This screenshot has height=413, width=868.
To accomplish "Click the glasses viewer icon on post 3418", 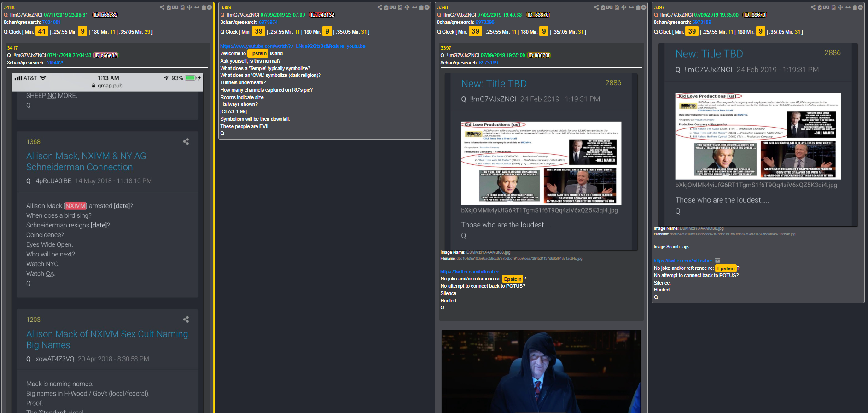I will (175, 7).
